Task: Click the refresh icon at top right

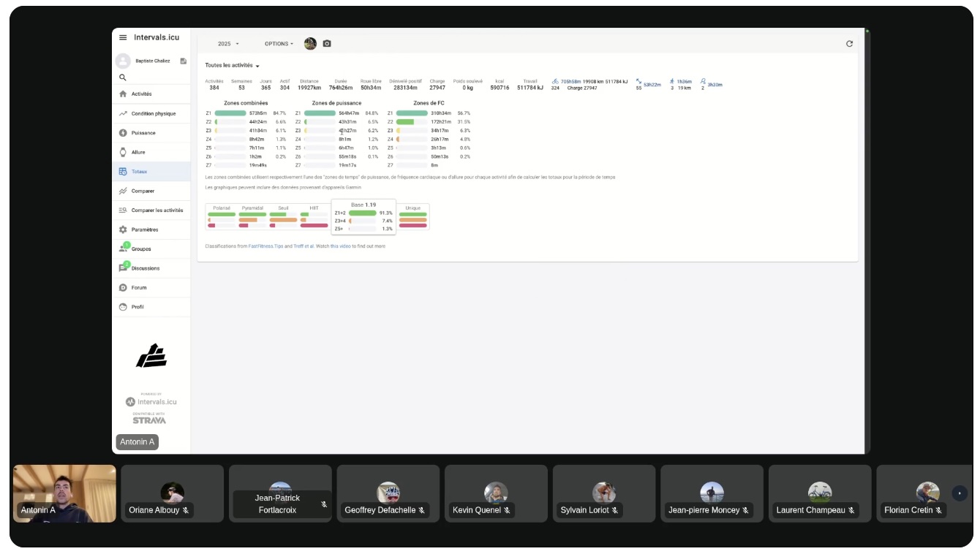Action: click(x=849, y=44)
